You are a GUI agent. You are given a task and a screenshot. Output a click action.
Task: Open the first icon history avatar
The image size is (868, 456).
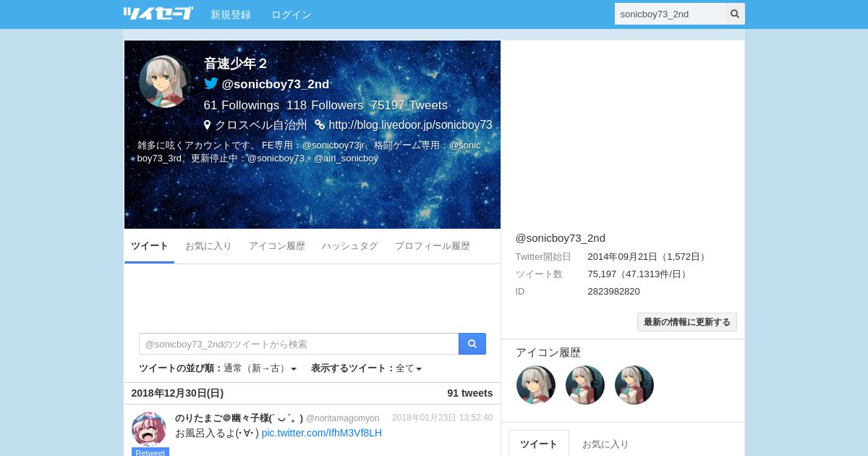tap(536, 384)
